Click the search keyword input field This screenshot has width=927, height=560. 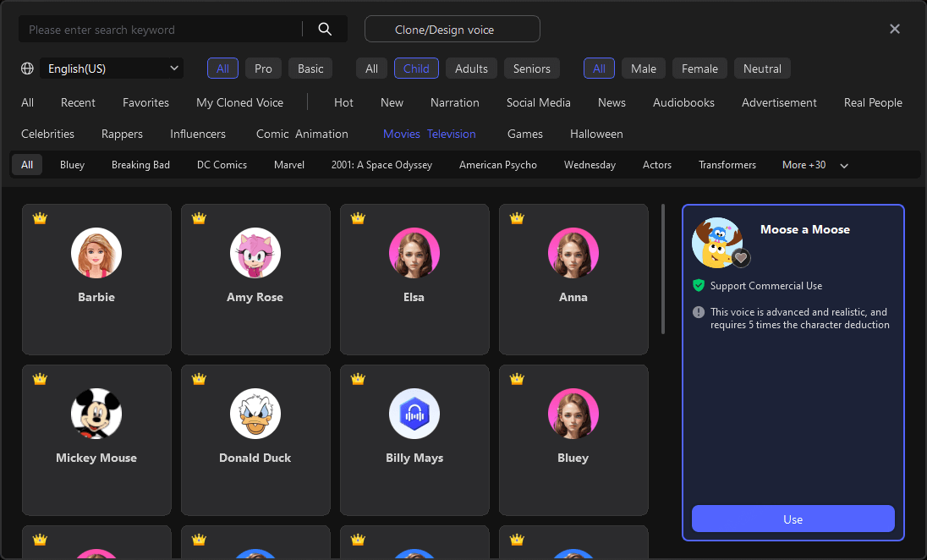pos(161,30)
